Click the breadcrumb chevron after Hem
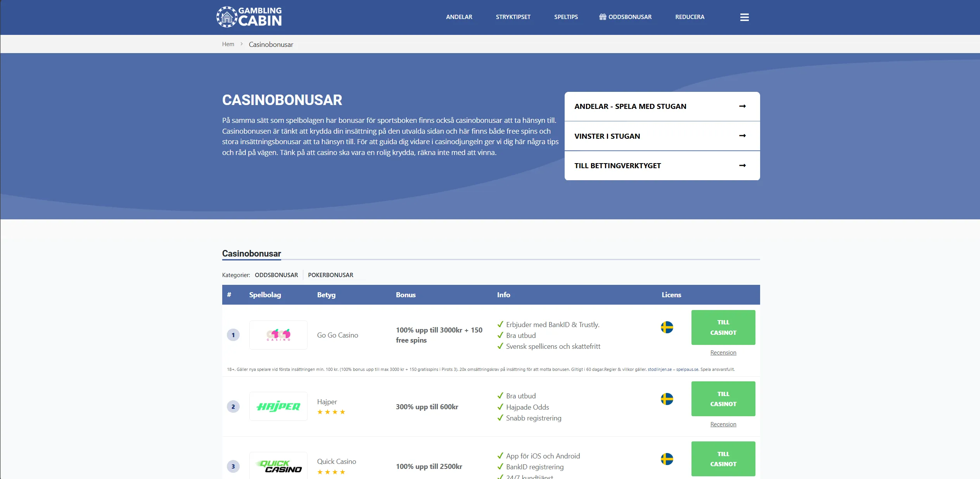 (242, 44)
